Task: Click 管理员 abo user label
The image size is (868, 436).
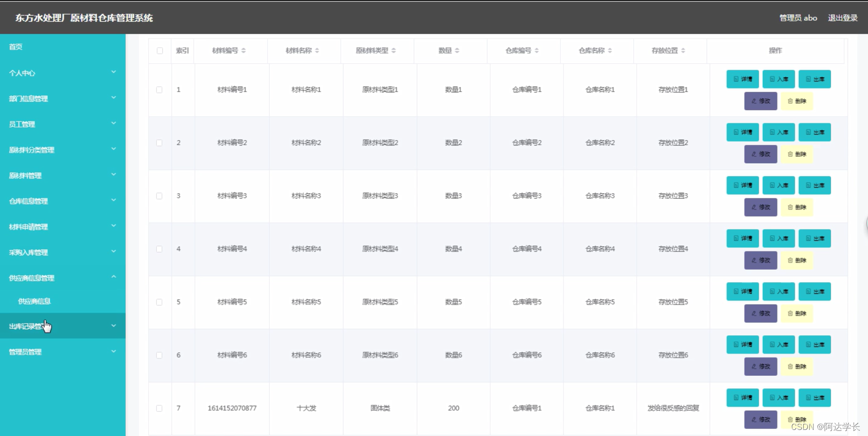Action: tap(798, 18)
